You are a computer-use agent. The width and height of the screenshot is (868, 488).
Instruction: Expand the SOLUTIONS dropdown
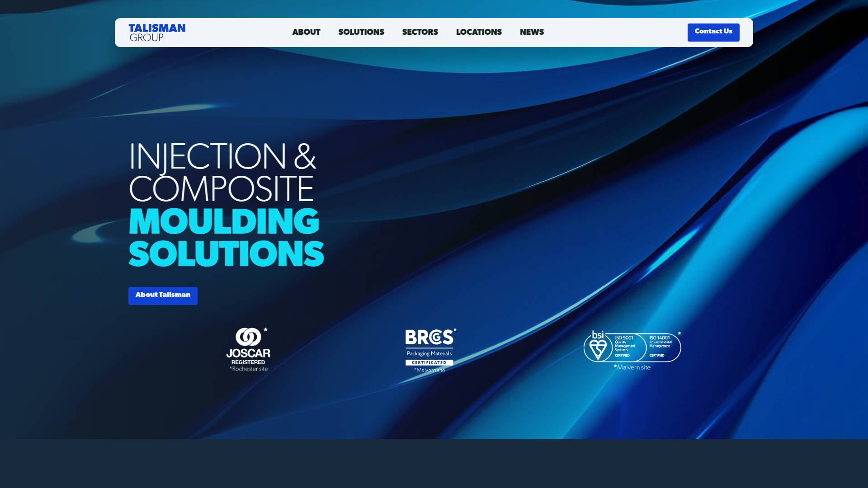[x=361, y=32]
